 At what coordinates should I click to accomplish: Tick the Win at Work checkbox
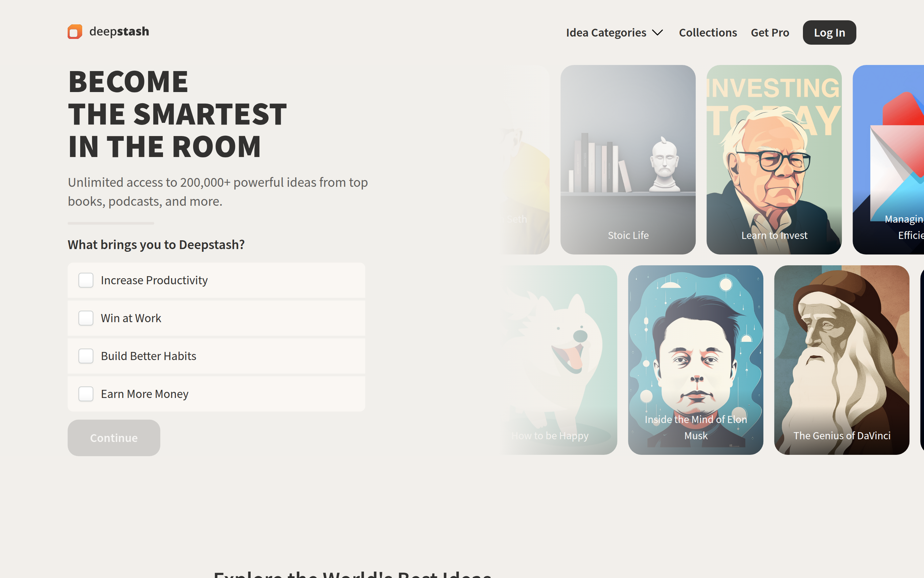pos(86,318)
